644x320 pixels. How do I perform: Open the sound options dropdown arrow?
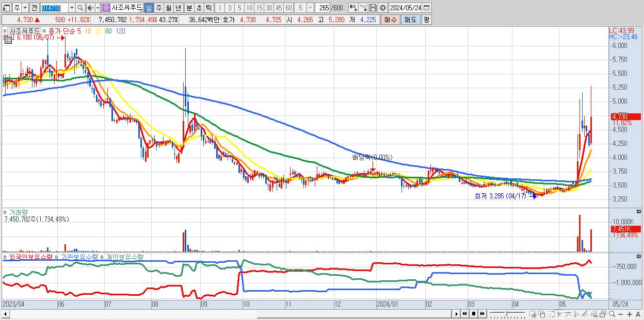pyautogui.click(x=98, y=8)
